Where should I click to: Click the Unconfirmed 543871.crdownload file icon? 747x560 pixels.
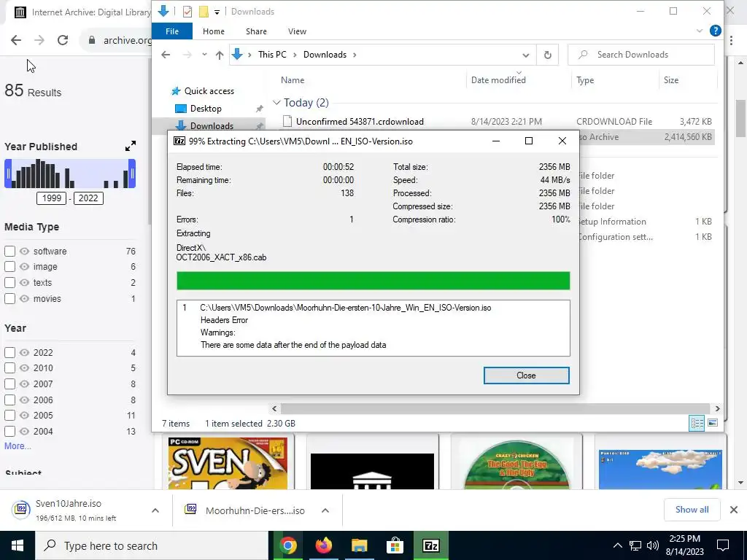point(287,122)
